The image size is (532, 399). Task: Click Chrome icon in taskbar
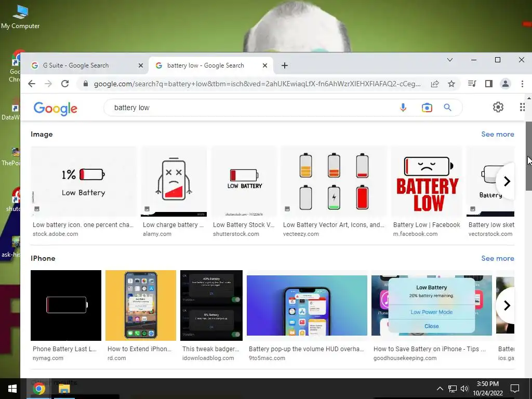pos(38,389)
